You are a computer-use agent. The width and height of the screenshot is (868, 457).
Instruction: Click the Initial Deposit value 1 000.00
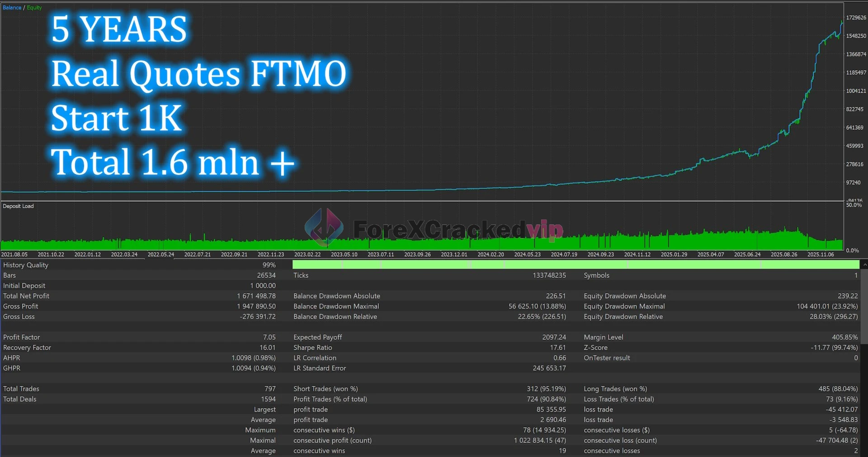263,286
